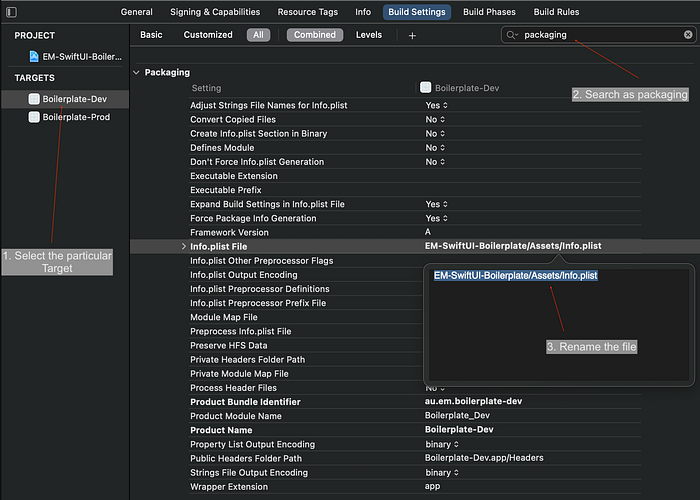The width and height of the screenshot is (700, 500).
Task: Open Expand Build Settings in Info.plist dropdown
Action: click(436, 204)
